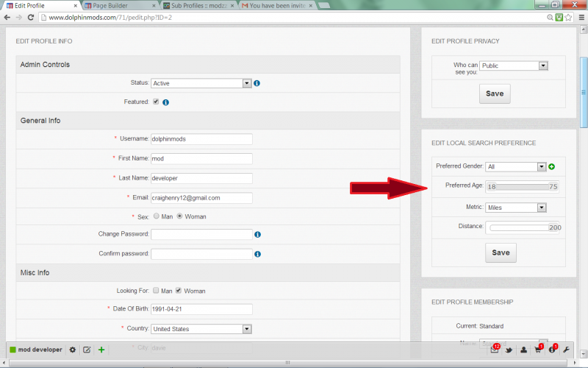Reload the page with the refresh icon
This screenshot has height=368, width=588.
pos(31,17)
